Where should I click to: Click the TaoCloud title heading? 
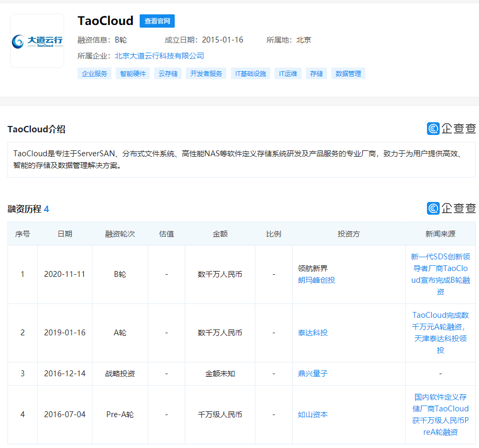tap(105, 21)
